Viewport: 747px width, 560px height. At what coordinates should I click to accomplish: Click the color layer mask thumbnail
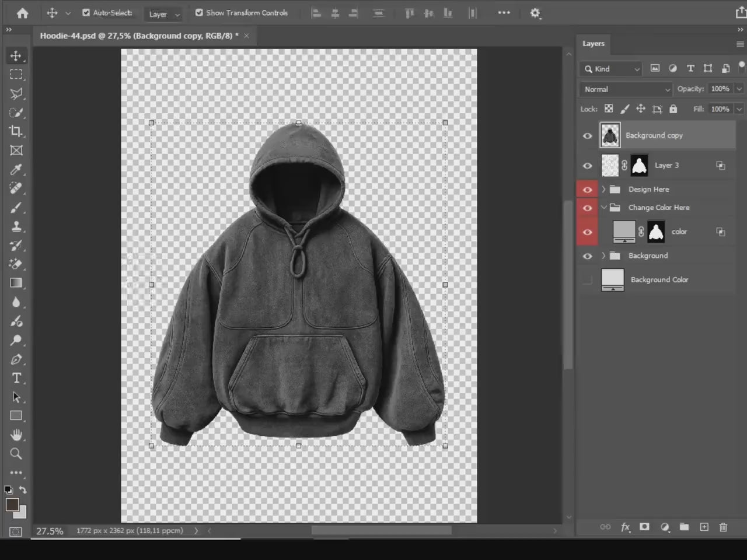click(x=656, y=231)
